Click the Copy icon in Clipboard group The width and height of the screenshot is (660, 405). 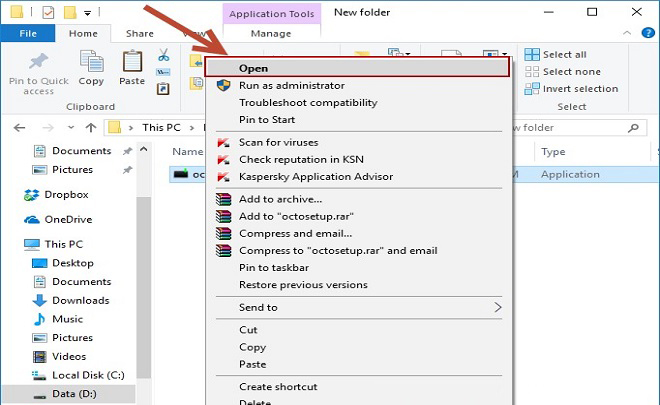[x=91, y=62]
